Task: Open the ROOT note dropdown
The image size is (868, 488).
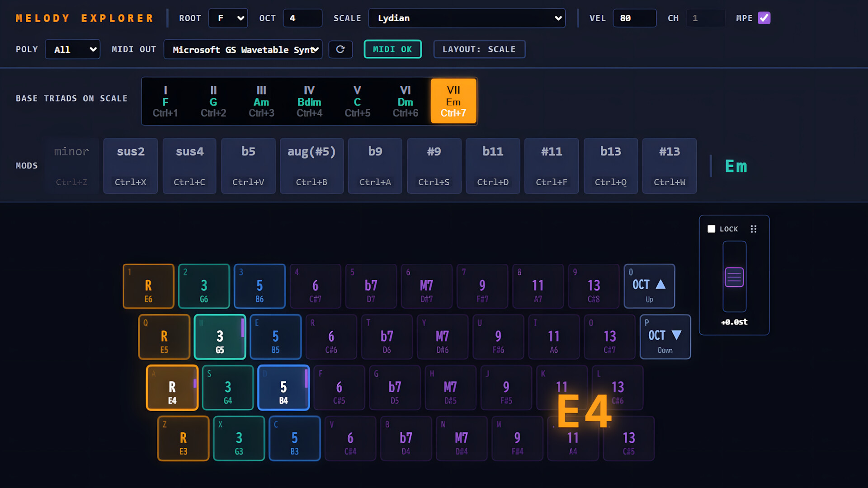Action: [x=228, y=18]
